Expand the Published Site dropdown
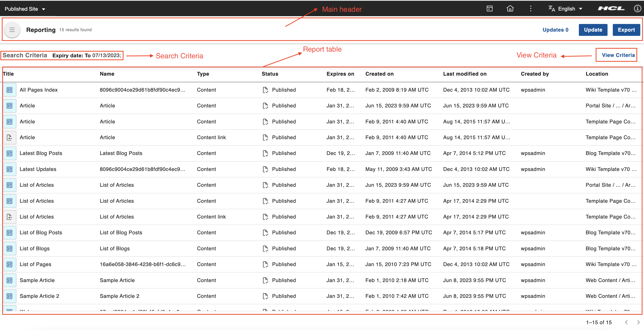Image resolution: width=644 pixels, height=330 pixels. pos(25,9)
